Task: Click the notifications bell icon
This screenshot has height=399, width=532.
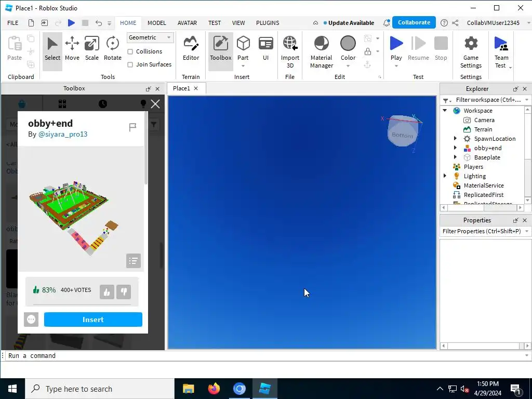Action: coord(387,23)
